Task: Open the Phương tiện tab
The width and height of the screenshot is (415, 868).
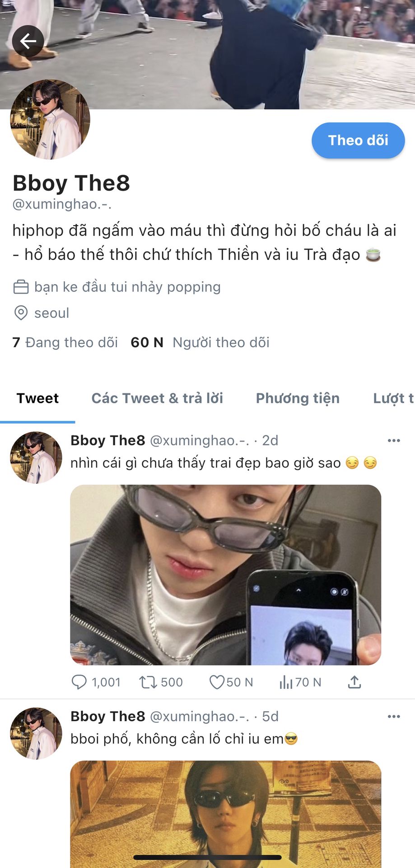Action: click(298, 398)
